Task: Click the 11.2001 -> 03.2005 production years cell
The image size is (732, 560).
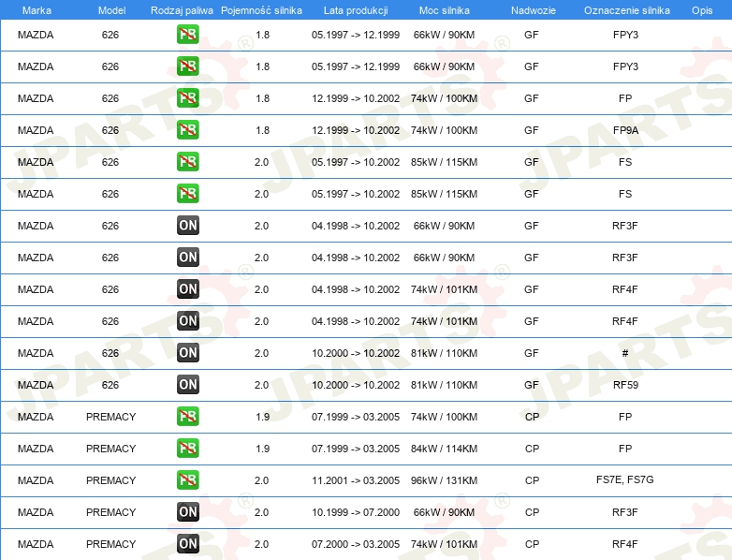Action: pyautogui.click(x=356, y=480)
